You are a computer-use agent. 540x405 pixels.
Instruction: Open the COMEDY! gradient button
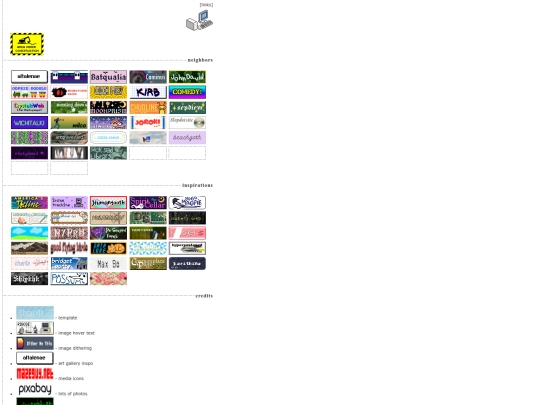(x=187, y=92)
